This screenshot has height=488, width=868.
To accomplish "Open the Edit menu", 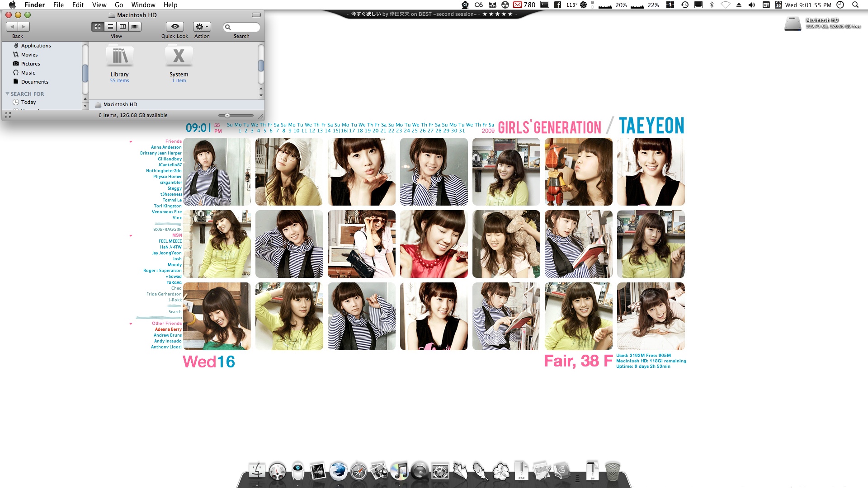I will click(78, 5).
